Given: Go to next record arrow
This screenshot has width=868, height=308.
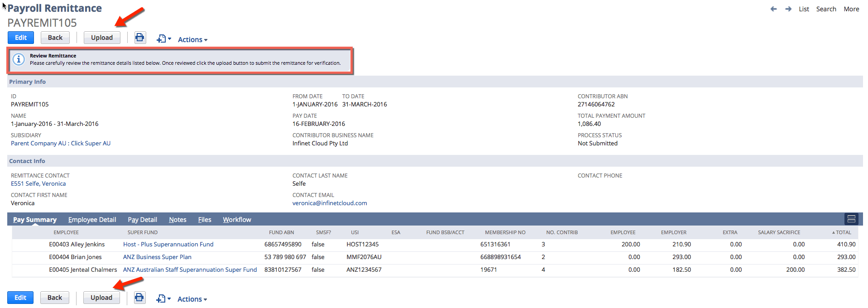Looking at the screenshot, I should pyautogui.click(x=788, y=9).
